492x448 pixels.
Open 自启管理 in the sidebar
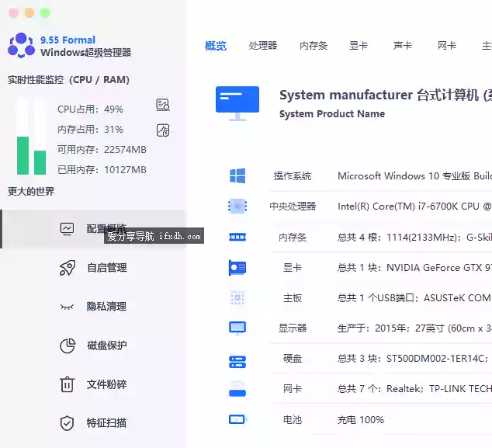pyautogui.click(x=94, y=268)
